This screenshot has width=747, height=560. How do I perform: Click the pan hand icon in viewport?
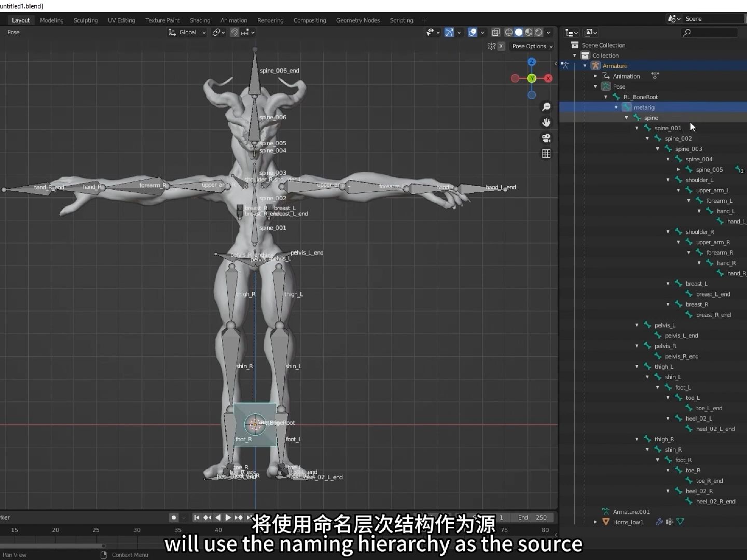[x=546, y=122]
